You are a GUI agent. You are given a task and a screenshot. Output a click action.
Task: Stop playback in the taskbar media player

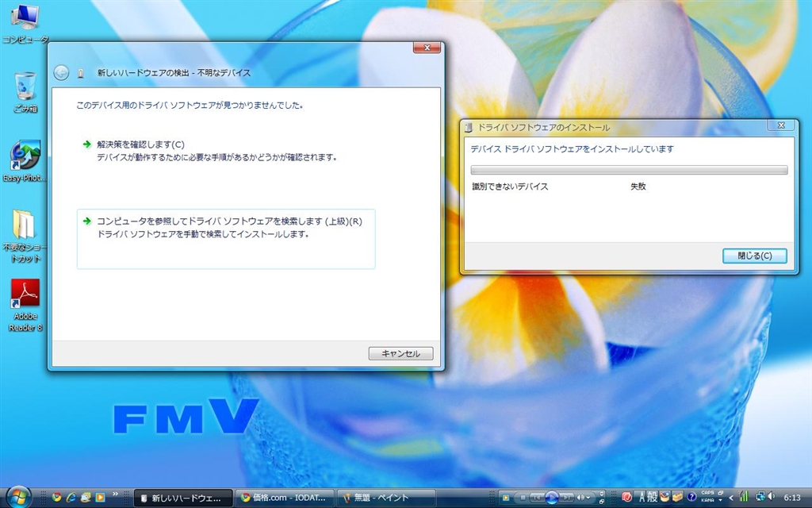(x=523, y=498)
